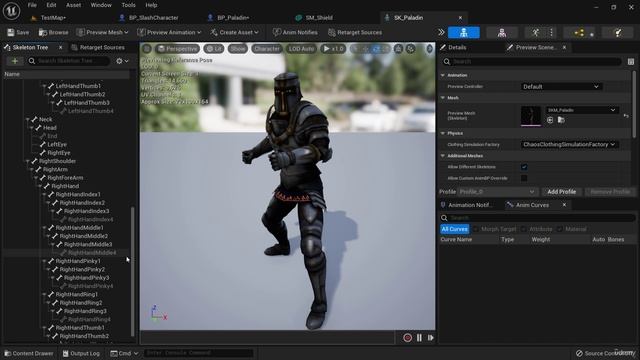Open the Animation Blueprint mode button
Screen dimensions: 640x360
pyautogui.click(x=579, y=33)
